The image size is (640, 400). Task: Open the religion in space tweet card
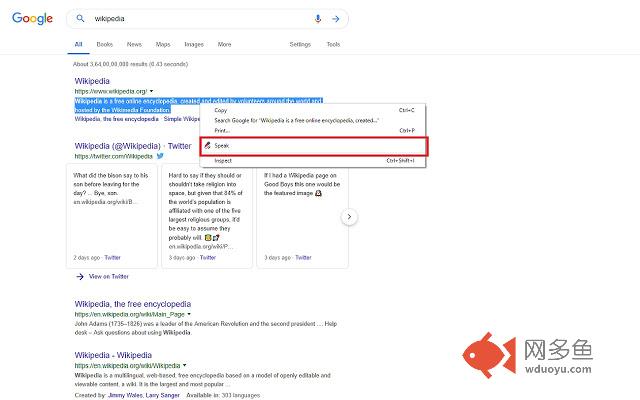207,216
